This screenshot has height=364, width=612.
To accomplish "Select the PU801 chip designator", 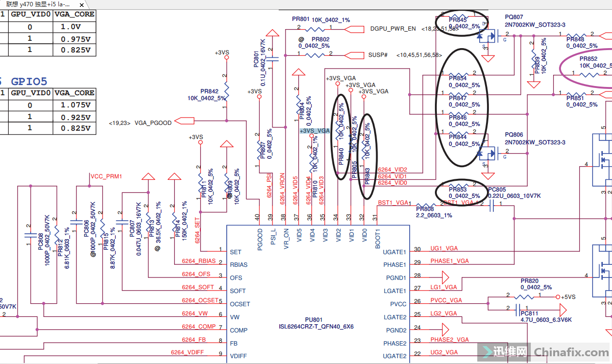I will (313, 319).
